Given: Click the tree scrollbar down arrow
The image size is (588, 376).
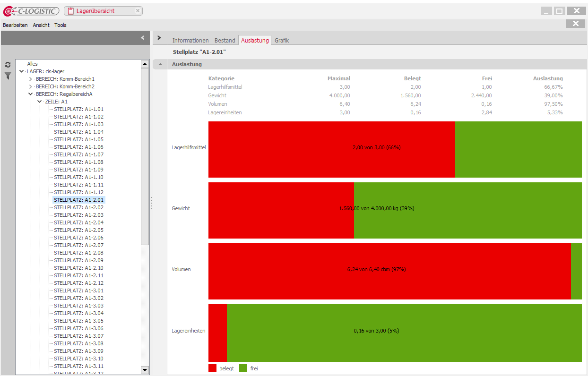Looking at the screenshot, I should (145, 370).
